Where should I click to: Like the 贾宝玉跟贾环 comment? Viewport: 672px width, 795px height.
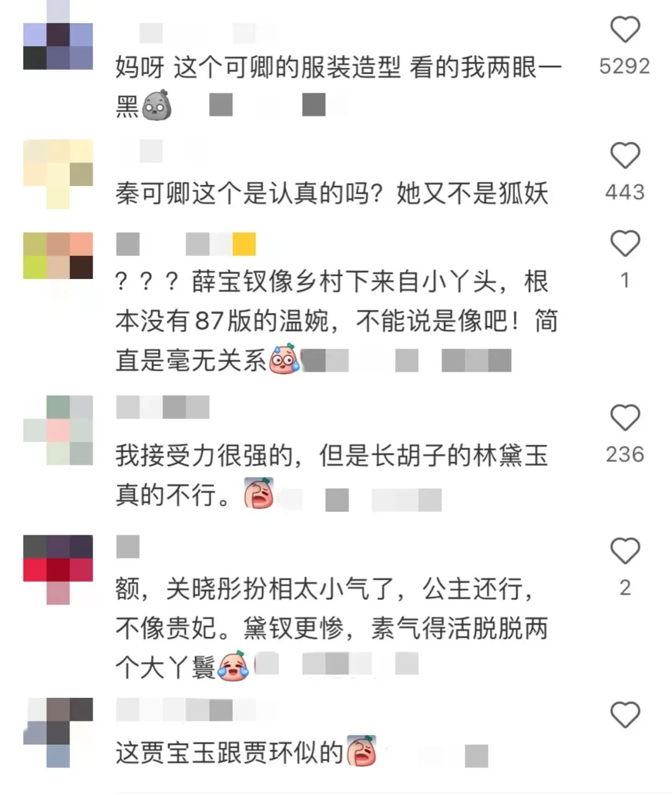click(625, 715)
